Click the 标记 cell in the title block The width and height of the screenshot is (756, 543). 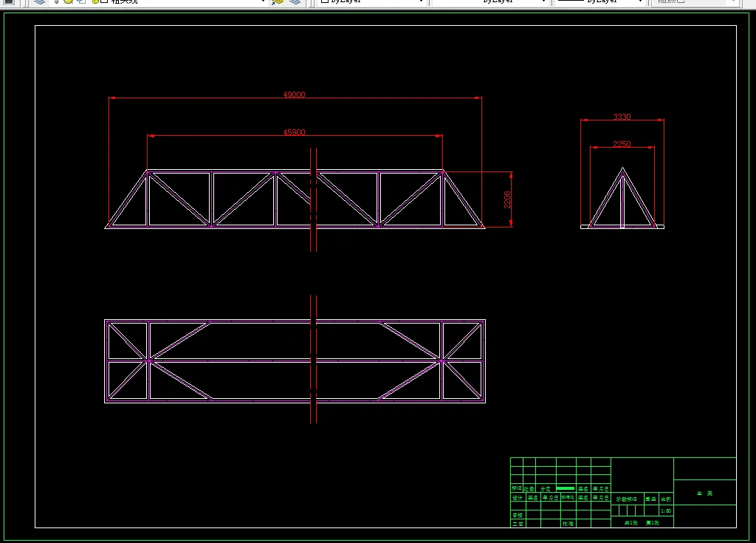tap(516, 488)
